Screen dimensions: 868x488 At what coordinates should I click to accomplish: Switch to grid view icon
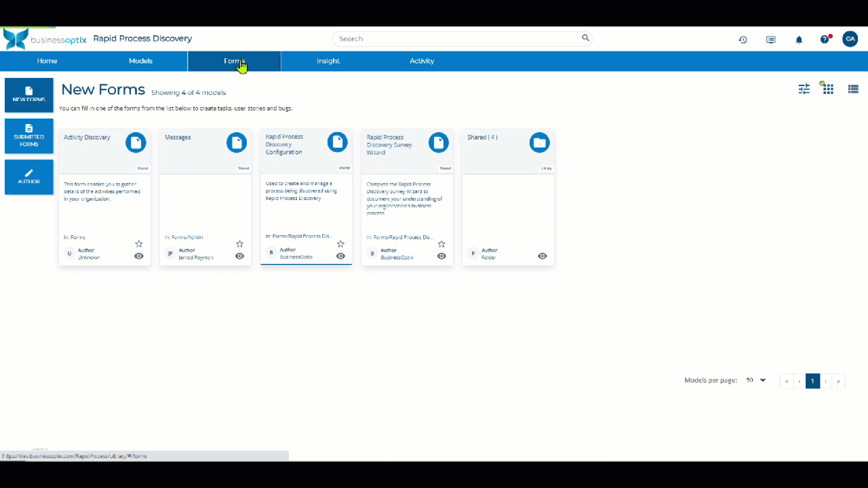click(x=828, y=89)
